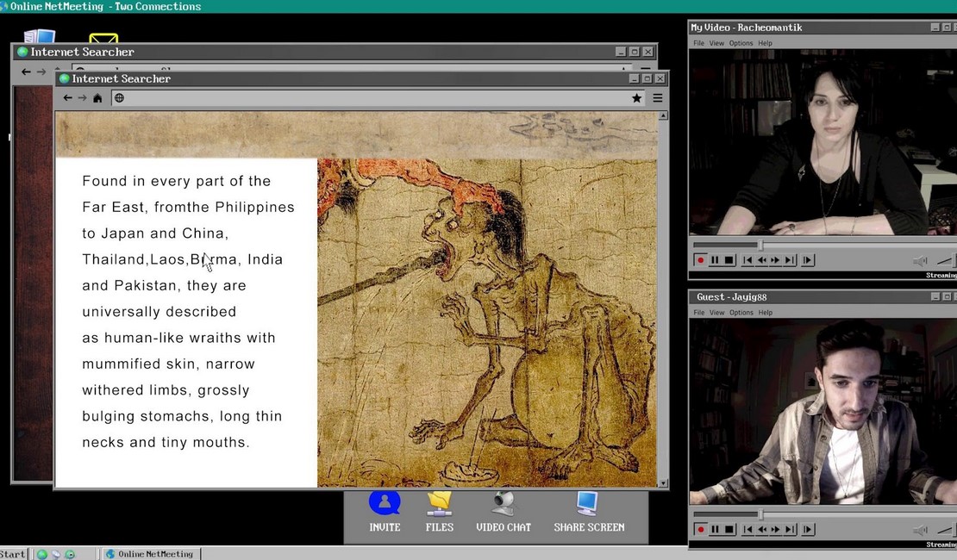
Task: Open hamburger menu in front Internet Searcher
Action: pos(657,98)
